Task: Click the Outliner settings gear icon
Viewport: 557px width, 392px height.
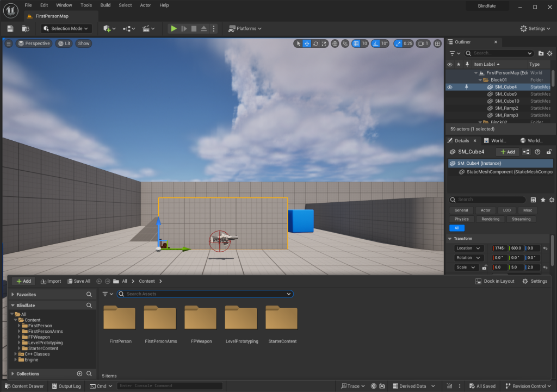Action: (x=549, y=53)
